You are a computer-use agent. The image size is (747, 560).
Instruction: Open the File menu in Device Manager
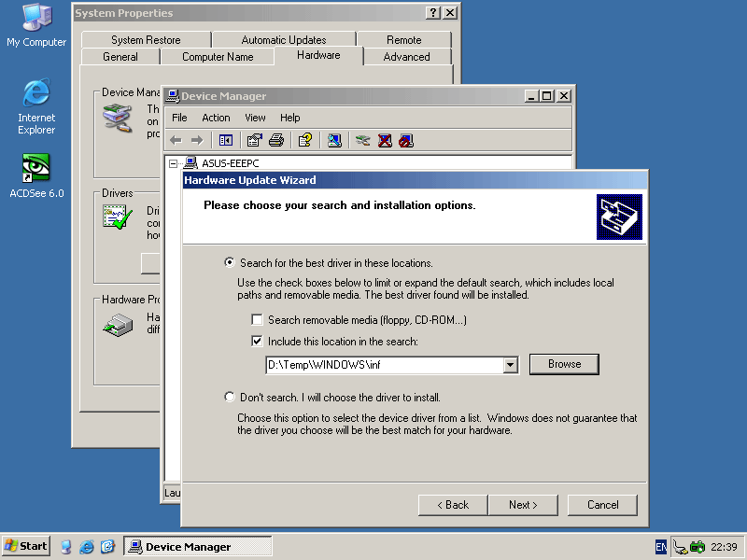pos(179,118)
